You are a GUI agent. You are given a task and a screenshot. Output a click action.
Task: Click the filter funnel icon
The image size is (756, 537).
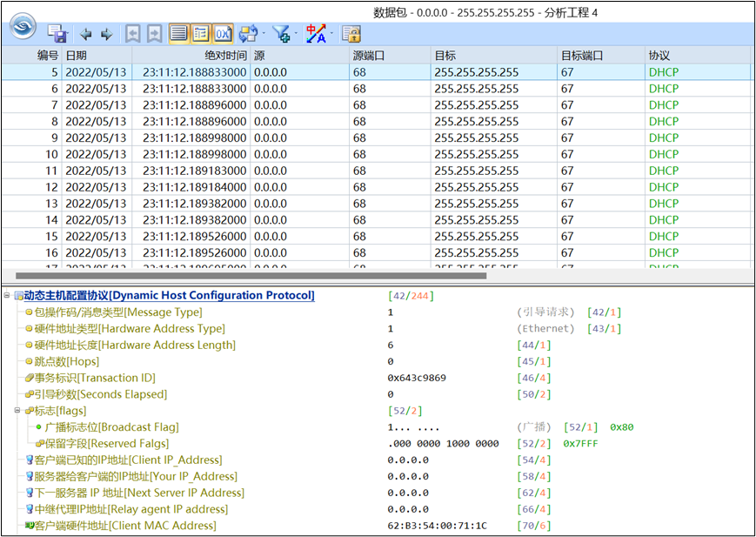click(280, 34)
